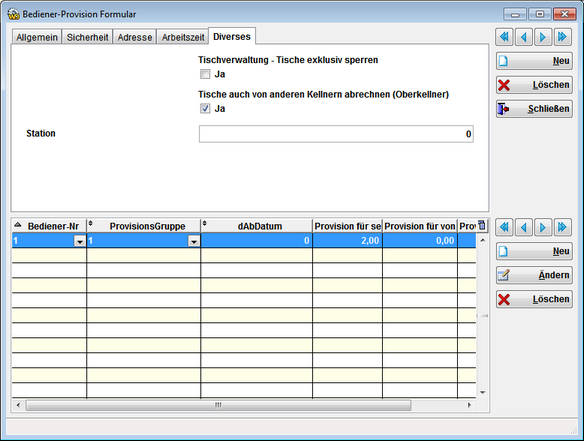The width and height of the screenshot is (584, 441).
Task: Click the dAbDatum column sort arrows
Action: 204,223
